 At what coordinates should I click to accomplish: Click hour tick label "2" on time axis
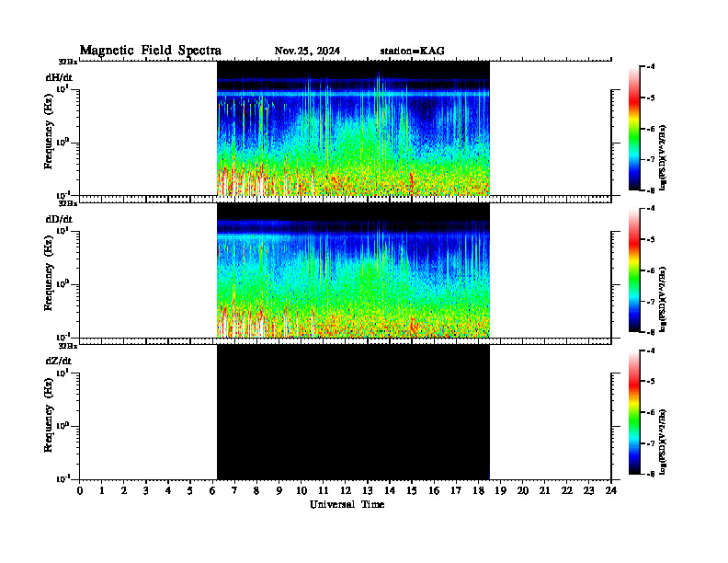point(124,491)
